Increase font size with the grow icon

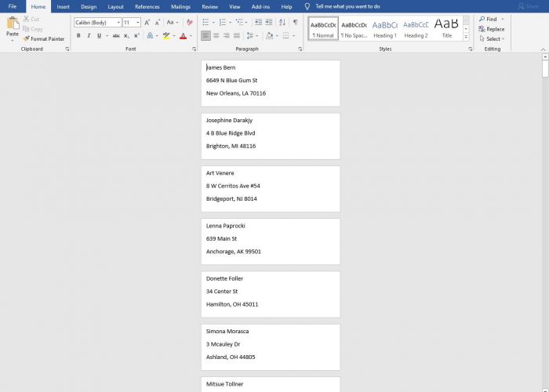(x=147, y=23)
